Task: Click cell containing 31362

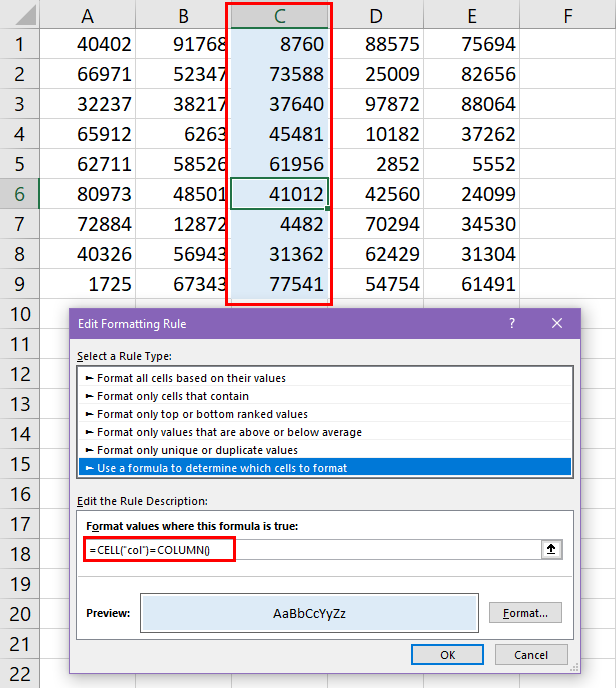Action: 279,254
